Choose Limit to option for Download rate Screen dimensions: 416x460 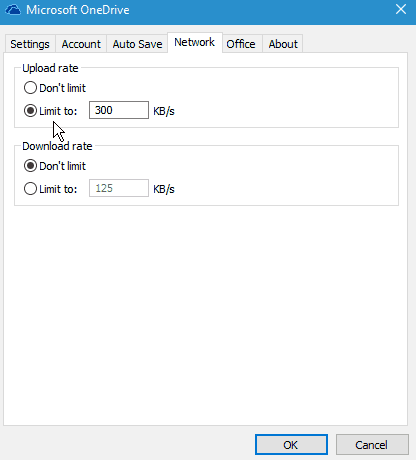tap(51, 189)
